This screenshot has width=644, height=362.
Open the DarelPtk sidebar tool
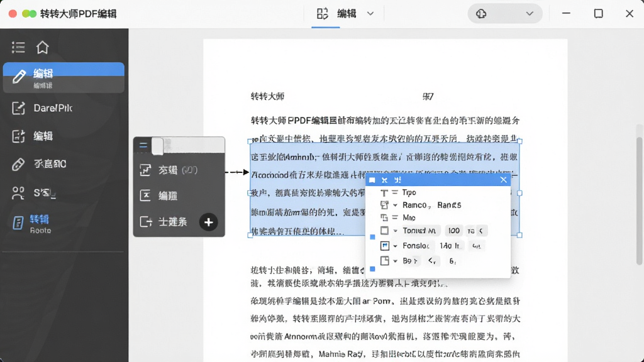point(42,108)
